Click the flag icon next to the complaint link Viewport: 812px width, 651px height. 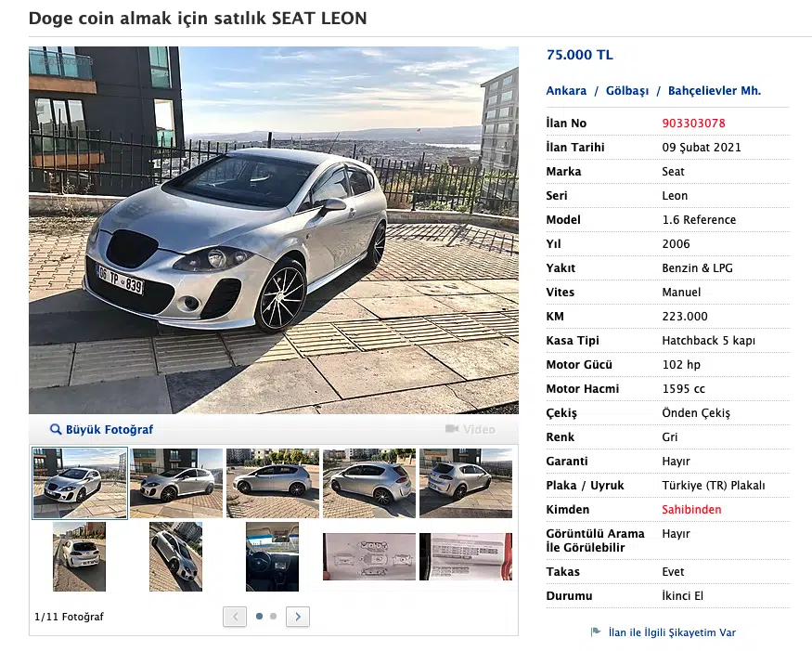point(596,632)
